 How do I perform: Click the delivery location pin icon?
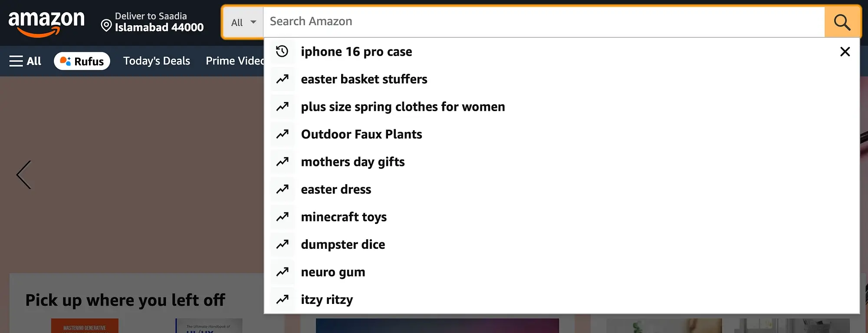point(106,26)
